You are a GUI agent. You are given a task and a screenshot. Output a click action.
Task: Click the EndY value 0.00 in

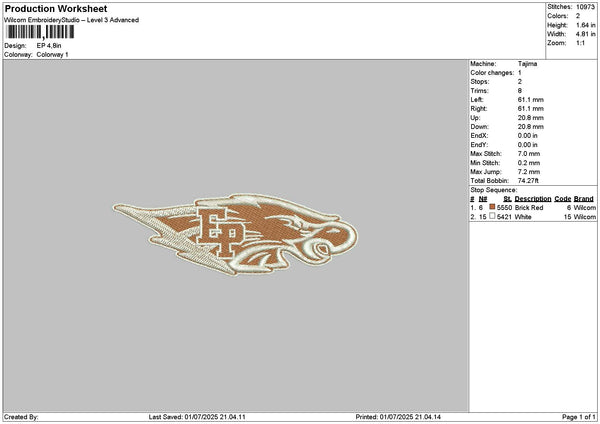(x=528, y=145)
